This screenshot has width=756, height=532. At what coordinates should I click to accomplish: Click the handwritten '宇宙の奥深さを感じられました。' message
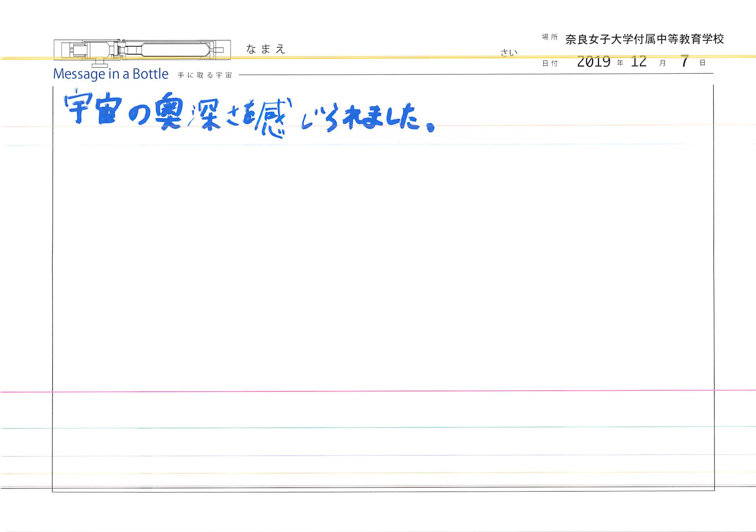(x=249, y=113)
